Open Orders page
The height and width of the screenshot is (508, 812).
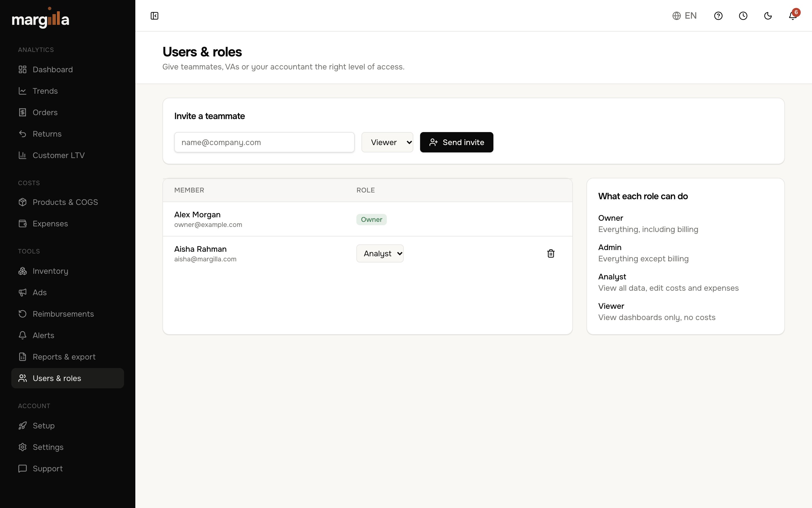tap(67, 113)
